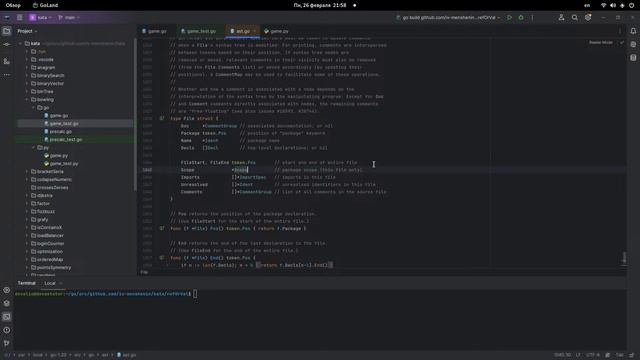Open IDE settings gear icon
Image resolution: width=640 pixels, height=360 pixels.
588,18
